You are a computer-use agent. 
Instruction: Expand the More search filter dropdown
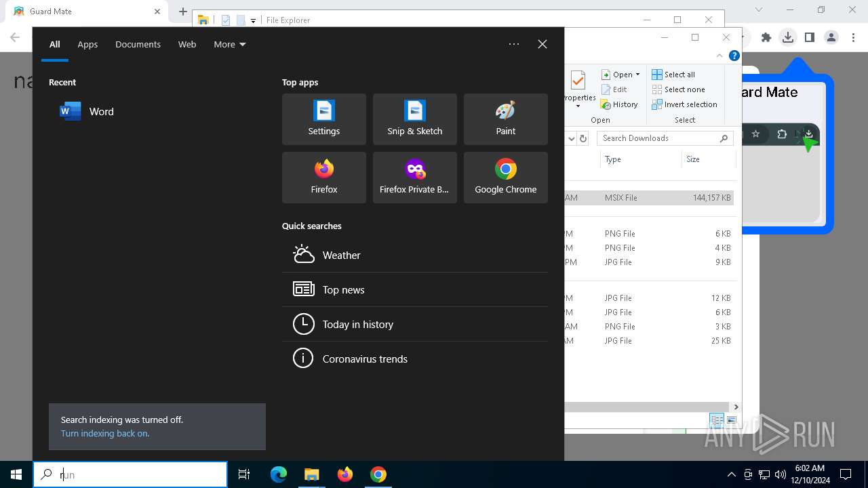(x=230, y=44)
